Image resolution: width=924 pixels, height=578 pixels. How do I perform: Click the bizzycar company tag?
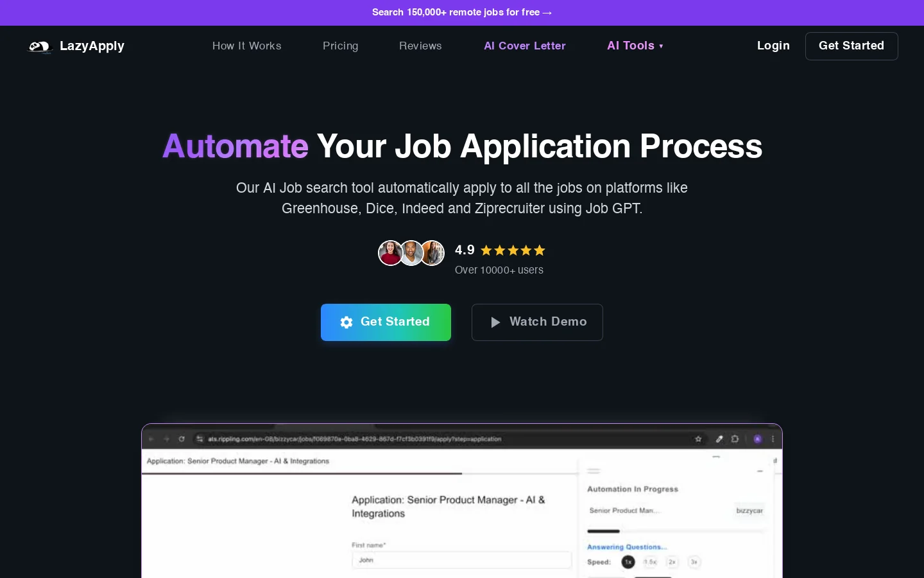[x=749, y=511]
